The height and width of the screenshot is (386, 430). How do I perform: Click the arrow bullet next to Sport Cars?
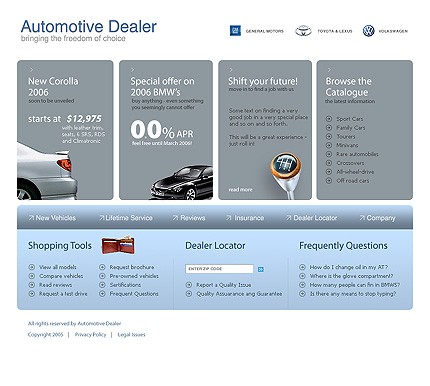coord(329,119)
